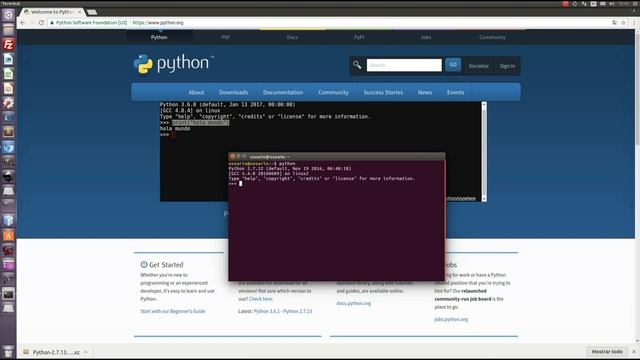The height and width of the screenshot is (360, 640).
Task: Select the Python top navigation tab
Action: (159, 37)
